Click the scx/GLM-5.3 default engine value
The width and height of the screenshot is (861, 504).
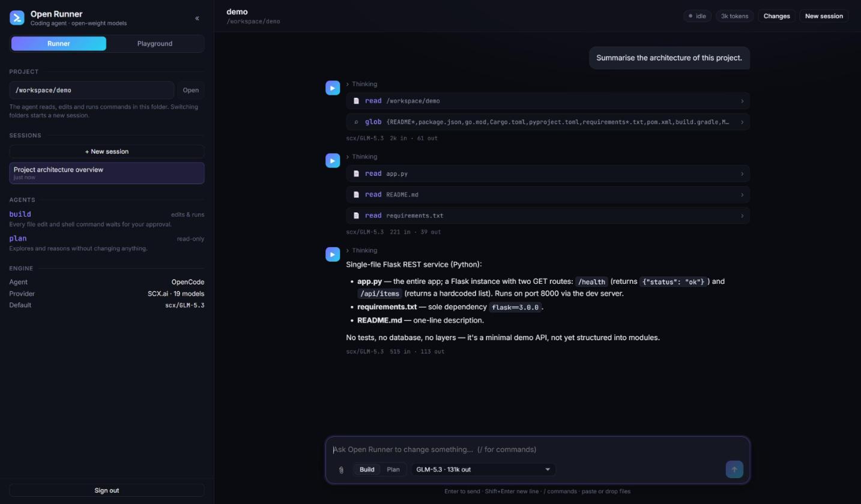pyautogui.click(x=185, y=305)
